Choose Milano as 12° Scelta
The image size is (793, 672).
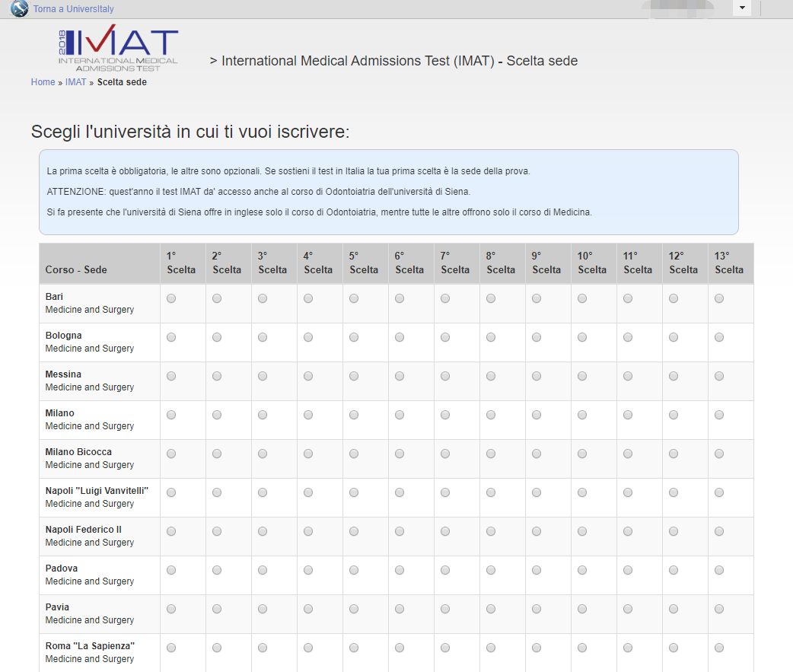[674, 415]
